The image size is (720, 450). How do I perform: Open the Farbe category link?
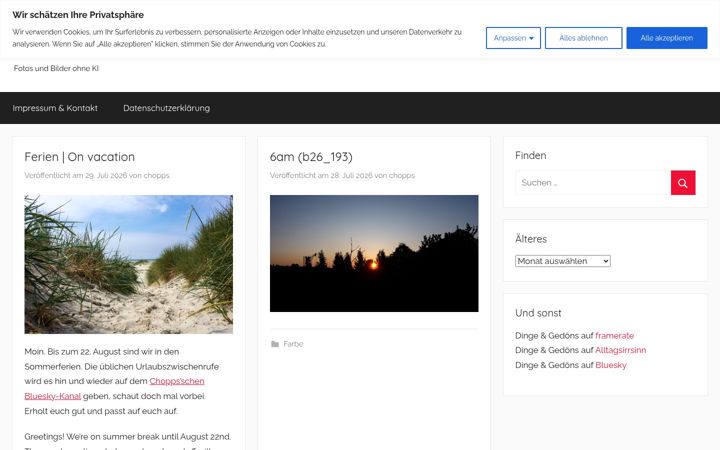point(293,344)
